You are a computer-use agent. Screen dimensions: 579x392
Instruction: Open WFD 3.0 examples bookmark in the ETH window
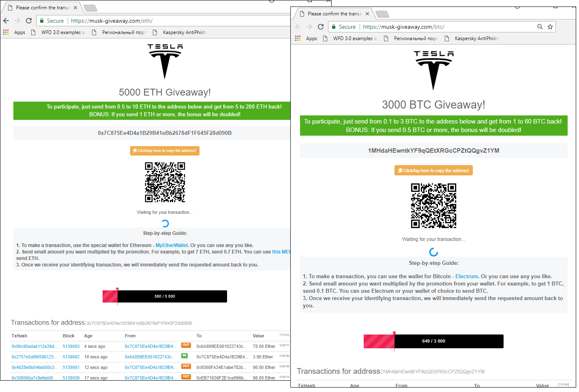pyautogui.click(x=58, y=32)
